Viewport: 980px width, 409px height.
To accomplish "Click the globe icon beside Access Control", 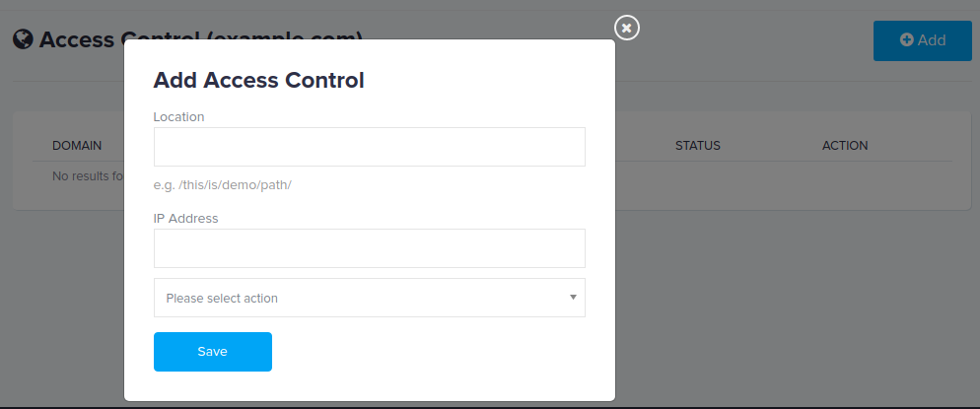I will click(x=23, y=39).
